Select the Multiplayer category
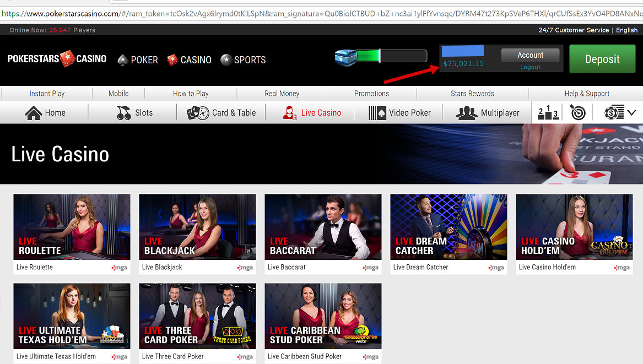The image size is (643, 364). pos(500,113)
